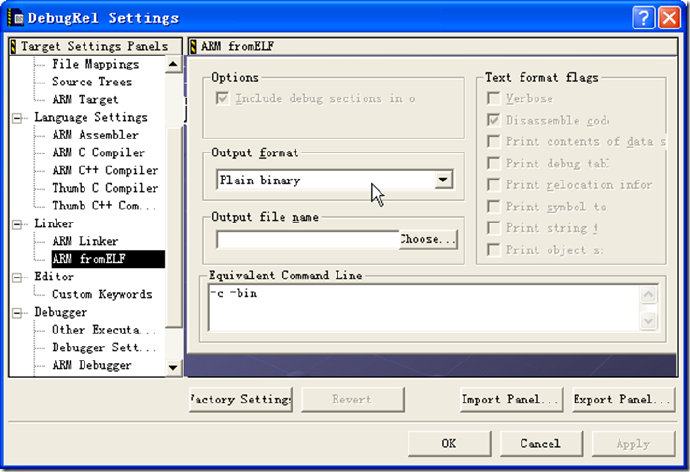Confirm settings with OK
690x472 pixels.
point(449,443)
